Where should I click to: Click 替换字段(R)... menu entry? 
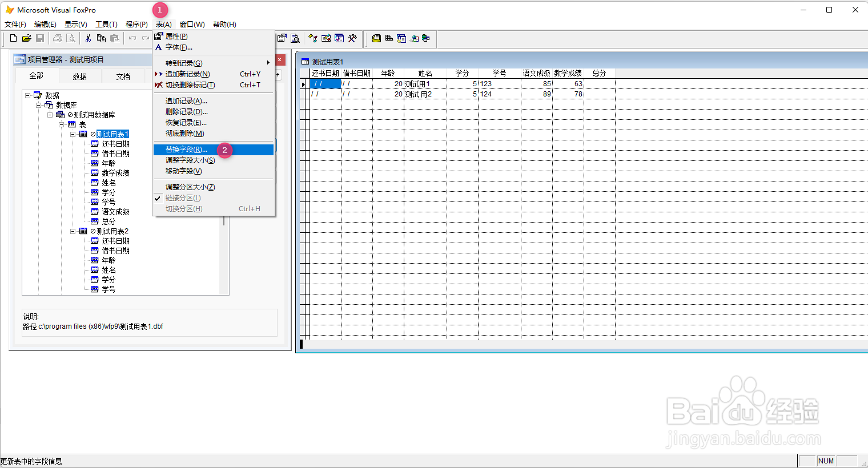(x=214, y=150)
